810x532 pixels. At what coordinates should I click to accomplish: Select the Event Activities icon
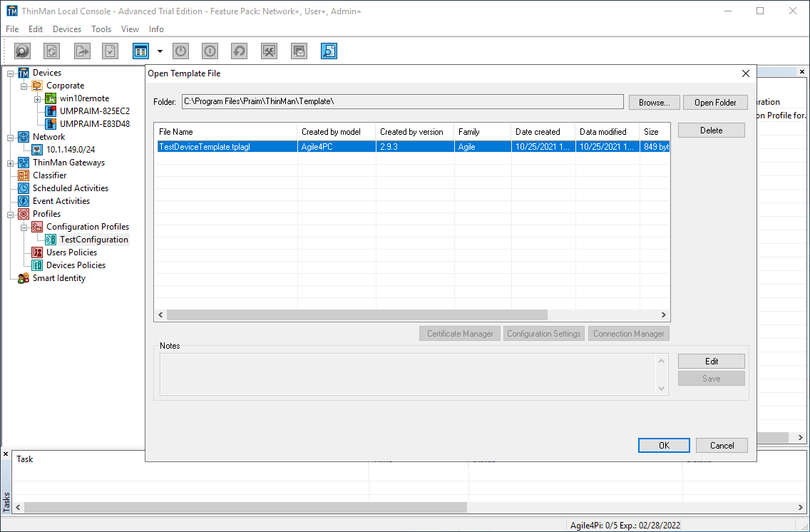point(24,201)
